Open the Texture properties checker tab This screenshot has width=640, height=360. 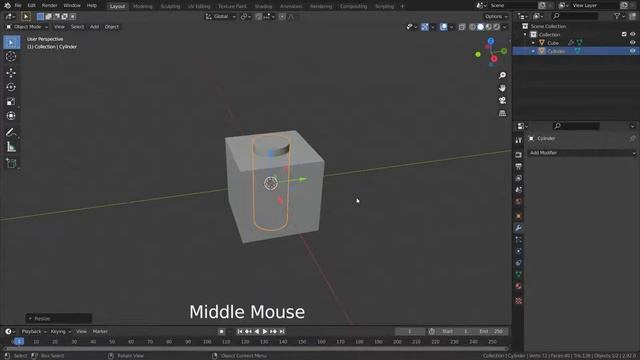(x=518, y=301)
